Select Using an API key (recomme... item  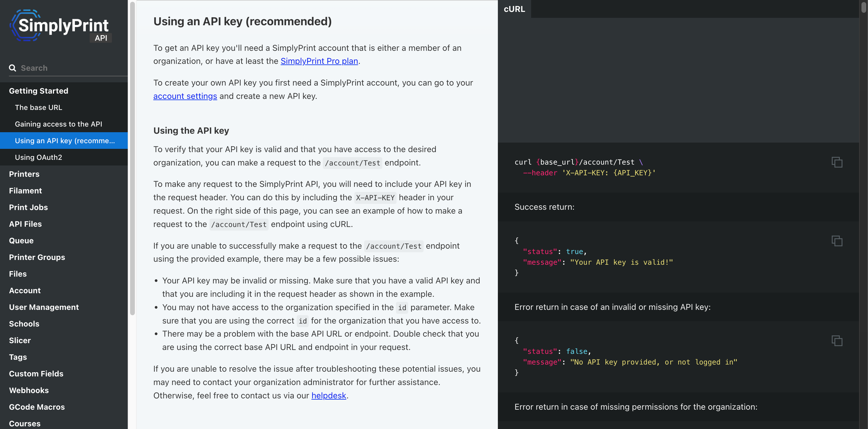(x=64, y=141)
